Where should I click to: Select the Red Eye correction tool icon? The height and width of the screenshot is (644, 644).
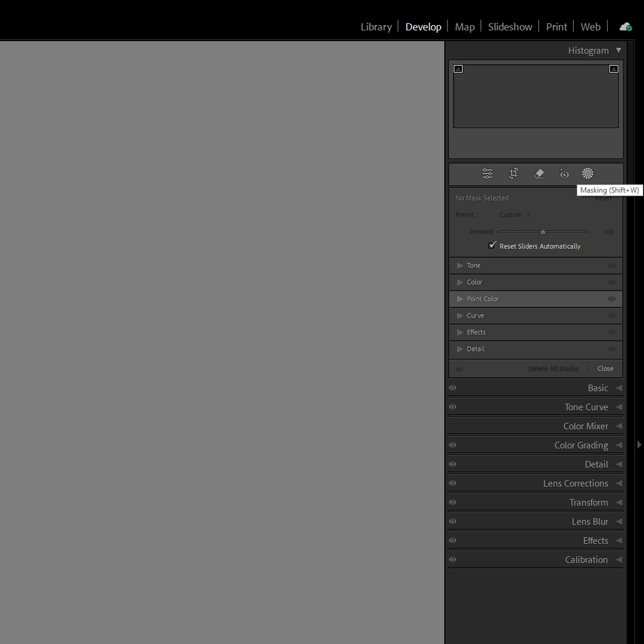565,173
